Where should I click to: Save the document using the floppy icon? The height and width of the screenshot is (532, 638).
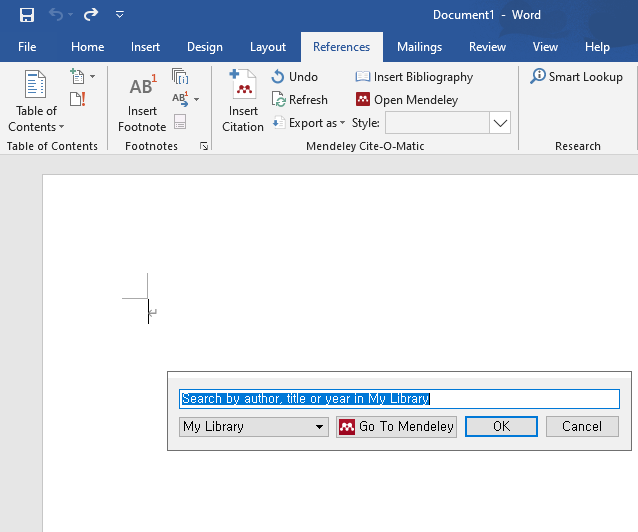click(27, 15)
